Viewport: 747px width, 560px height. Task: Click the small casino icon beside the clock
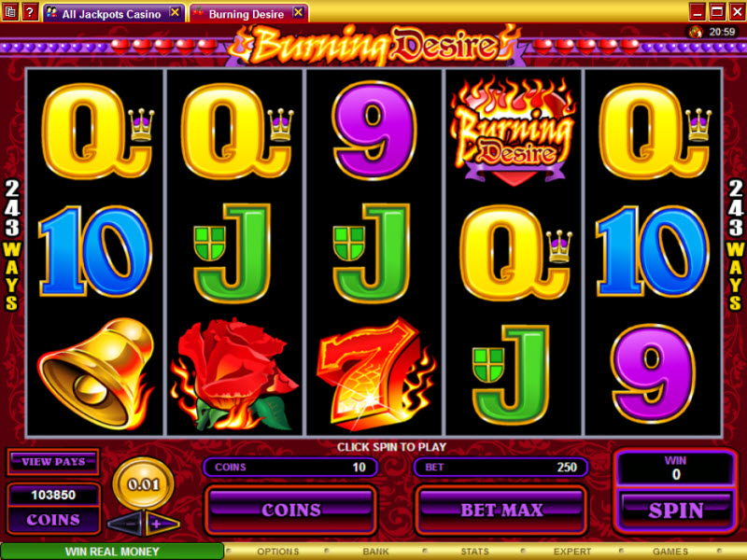[696, 32]
